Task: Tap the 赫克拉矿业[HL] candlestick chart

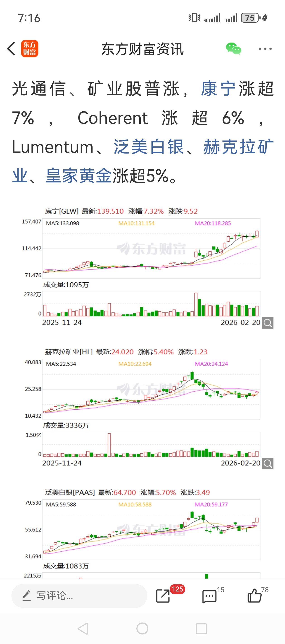Action: pos(151,389)
